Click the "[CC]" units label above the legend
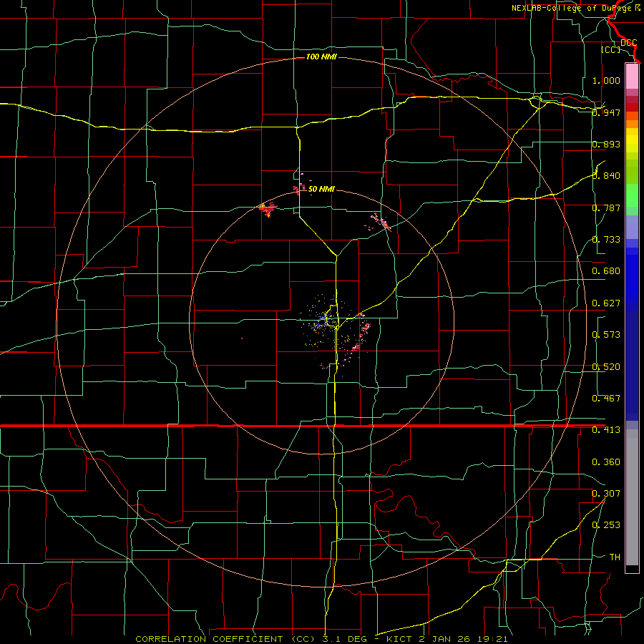Image resolution: width=644 pixels, height=644 pixels. click(x=610, y=49)
